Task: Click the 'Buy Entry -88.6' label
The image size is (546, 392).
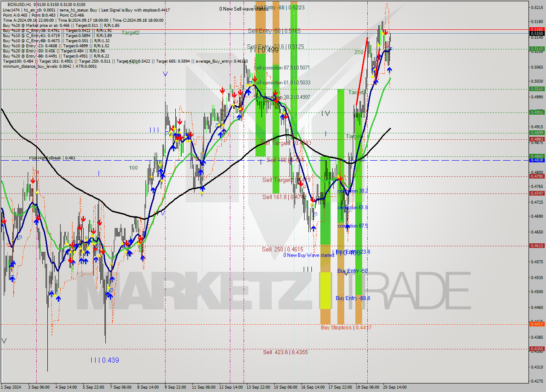Action: [x=353, y=298]
